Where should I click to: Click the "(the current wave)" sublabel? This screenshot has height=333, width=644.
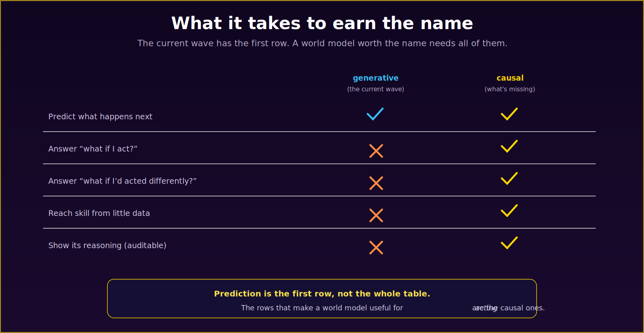(376, 89)
